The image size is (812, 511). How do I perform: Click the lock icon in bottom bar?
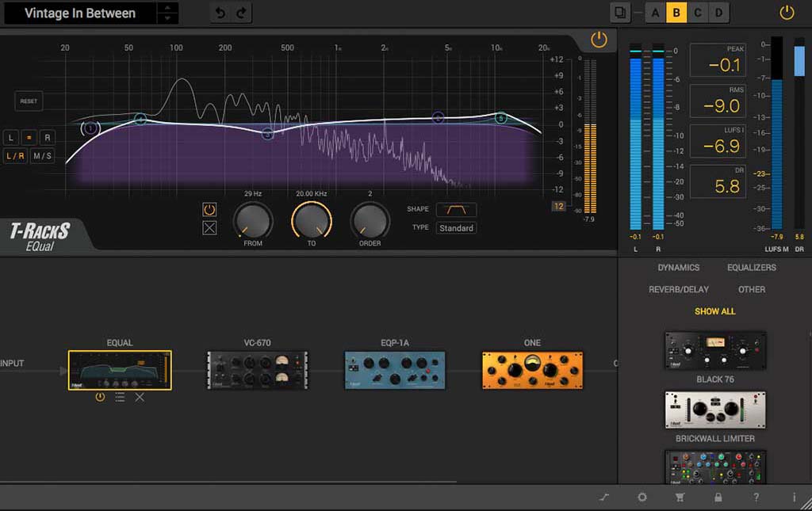click(x=718, y=498)
